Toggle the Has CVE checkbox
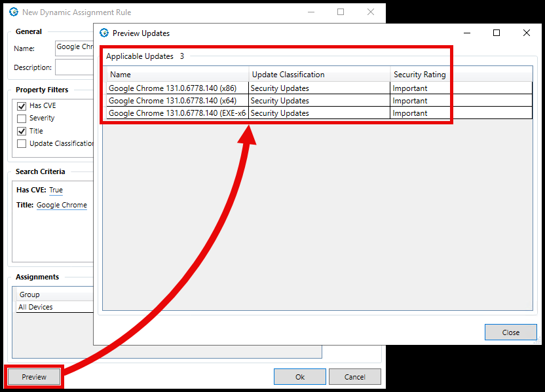Viewport: 545px width, 392px height. [x=22, y=106]
